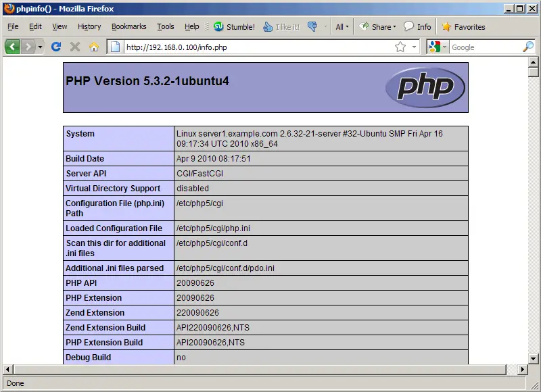Reload the page with the Refresh icon
The height and width of the screenshot is (392, 541).
pos(56,47)
